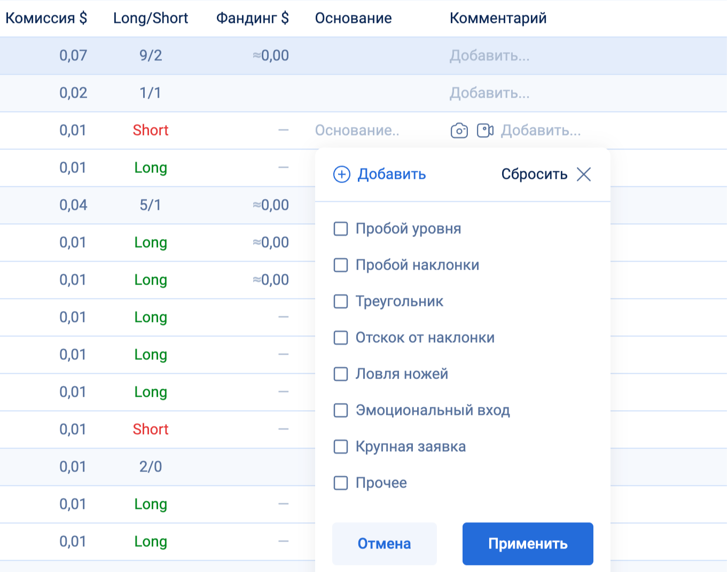The width and height of the screenshot is (728, 572).
Task: Check the Пробой наклонки checkbox
Action: click(341, 265)
